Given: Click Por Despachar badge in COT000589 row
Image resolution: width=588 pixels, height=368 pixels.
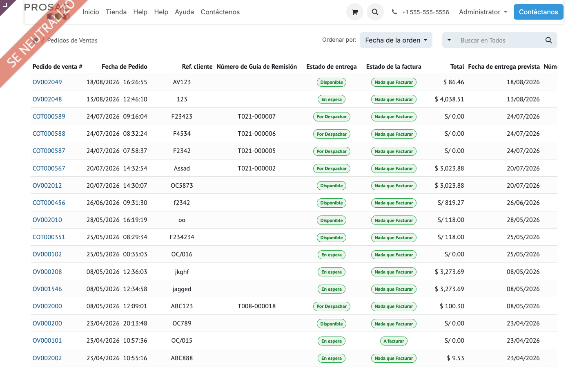Looking at the screenshot, I should click(332, 117).
